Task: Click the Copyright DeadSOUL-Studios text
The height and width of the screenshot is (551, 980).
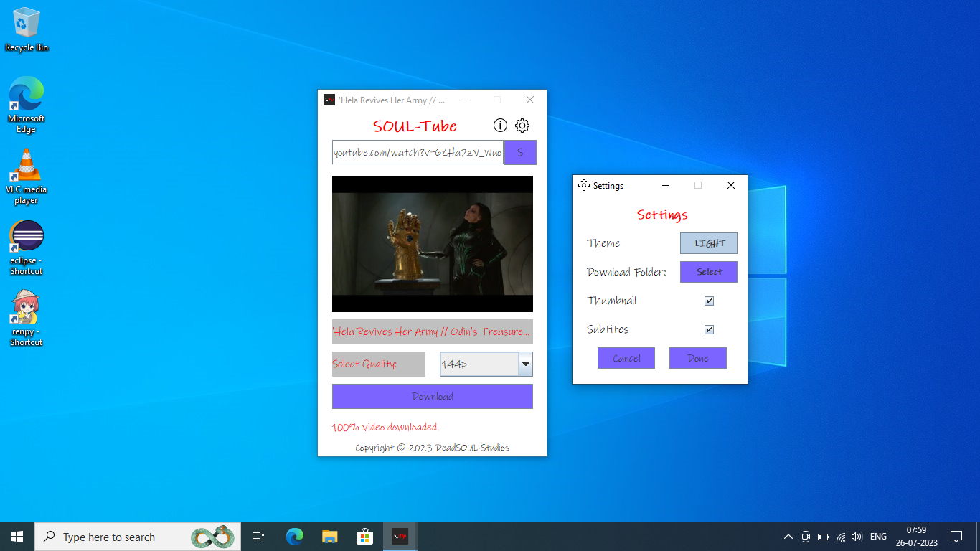Action: click(x=433, y=448)
